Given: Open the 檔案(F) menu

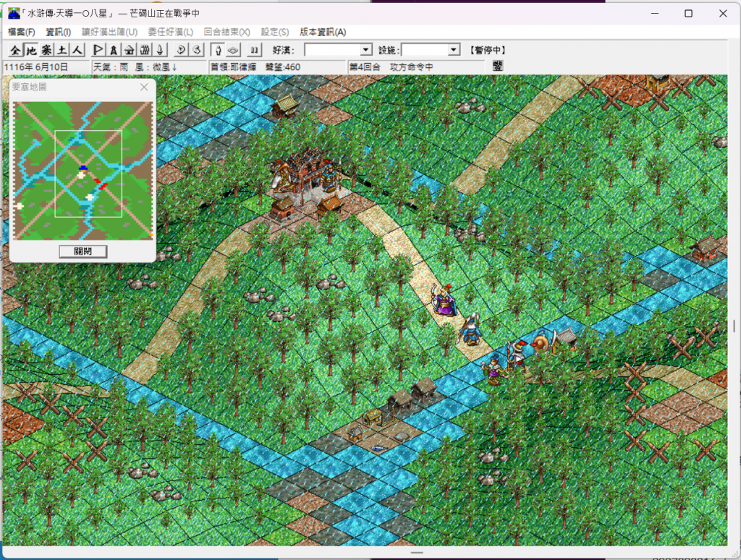Looking at the screenshot, I should pos(21,32).
